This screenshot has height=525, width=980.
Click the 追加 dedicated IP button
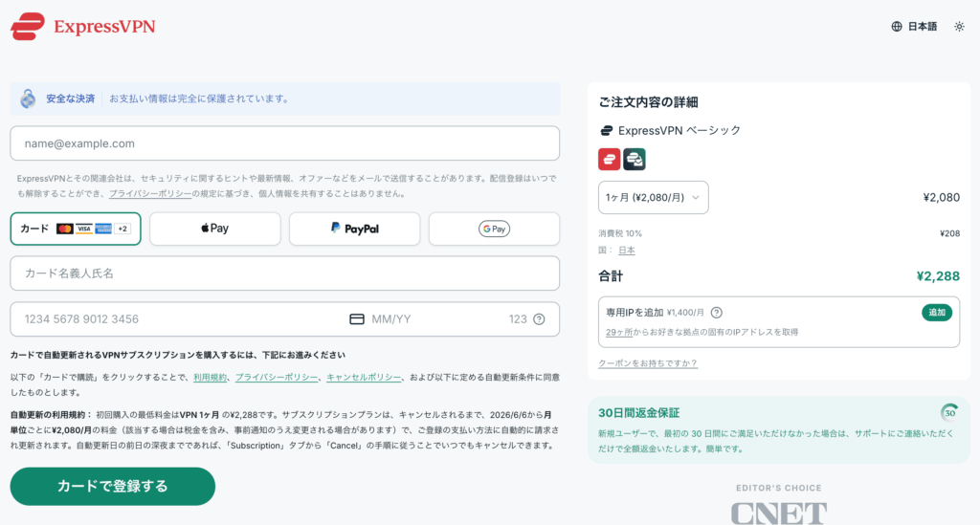(x=936, y=312)
